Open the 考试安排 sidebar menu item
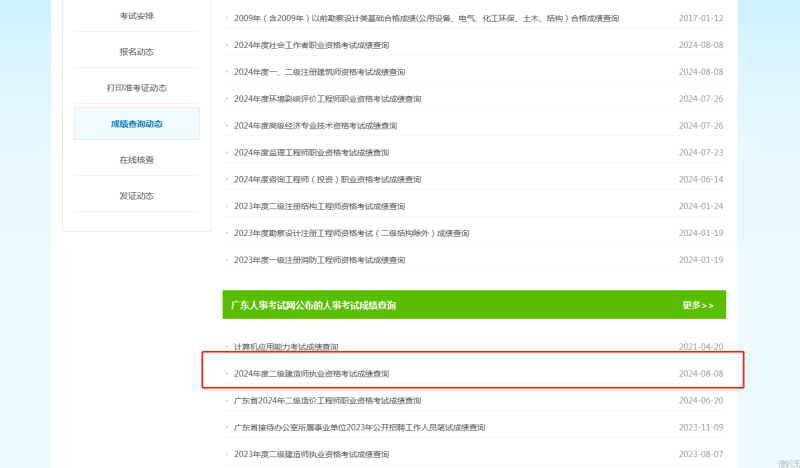 click(137, 16)
